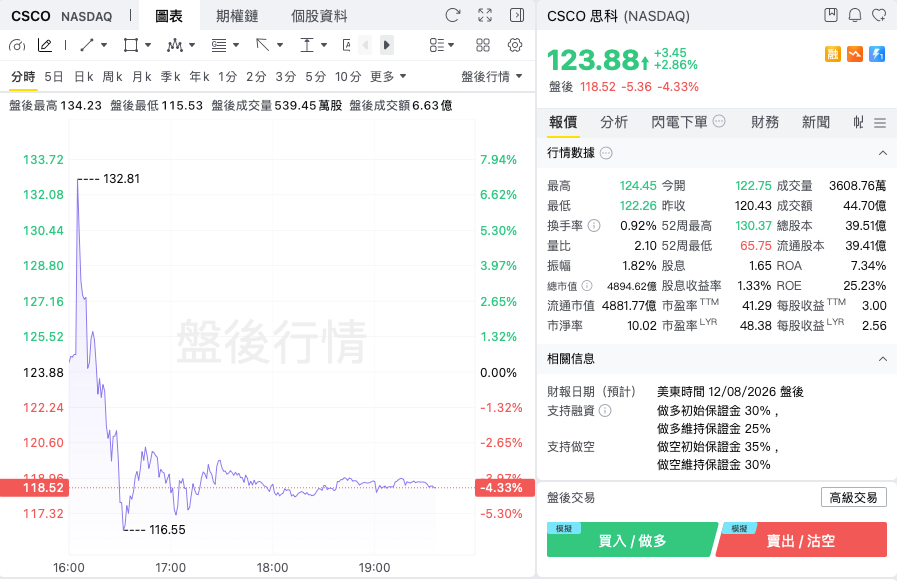
Task: Set a price alert bell for CSCO
Action: pos(855,15)
